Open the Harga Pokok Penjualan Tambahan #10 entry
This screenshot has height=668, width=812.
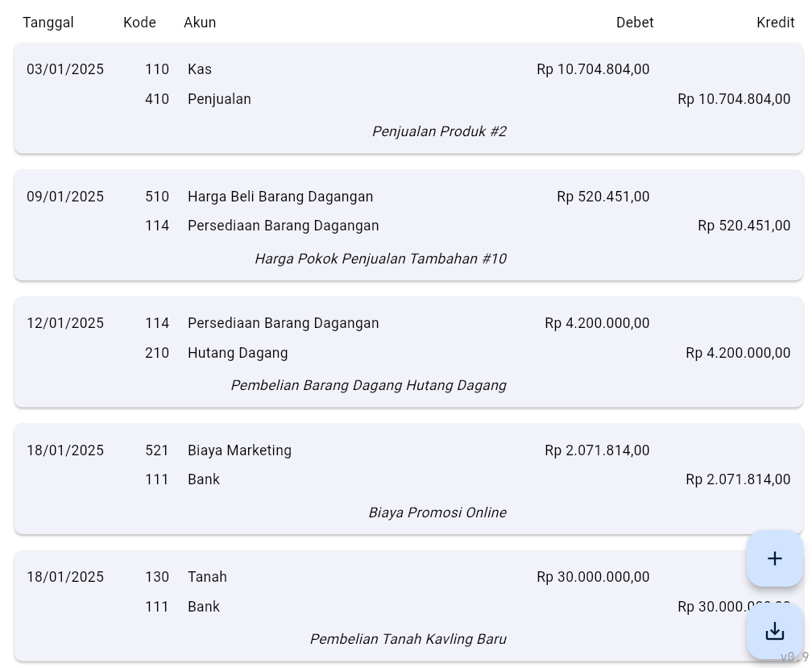(x=380, y=259)
